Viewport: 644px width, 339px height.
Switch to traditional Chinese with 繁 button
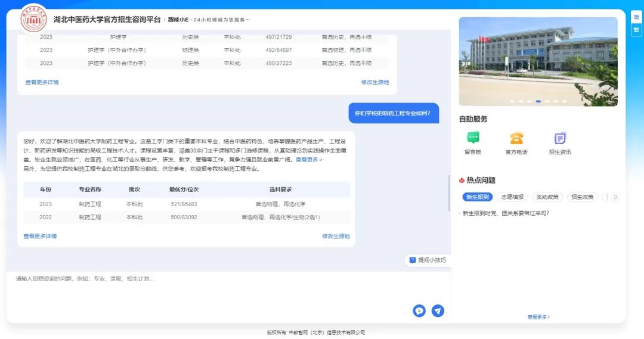click(x=636, y=29)
